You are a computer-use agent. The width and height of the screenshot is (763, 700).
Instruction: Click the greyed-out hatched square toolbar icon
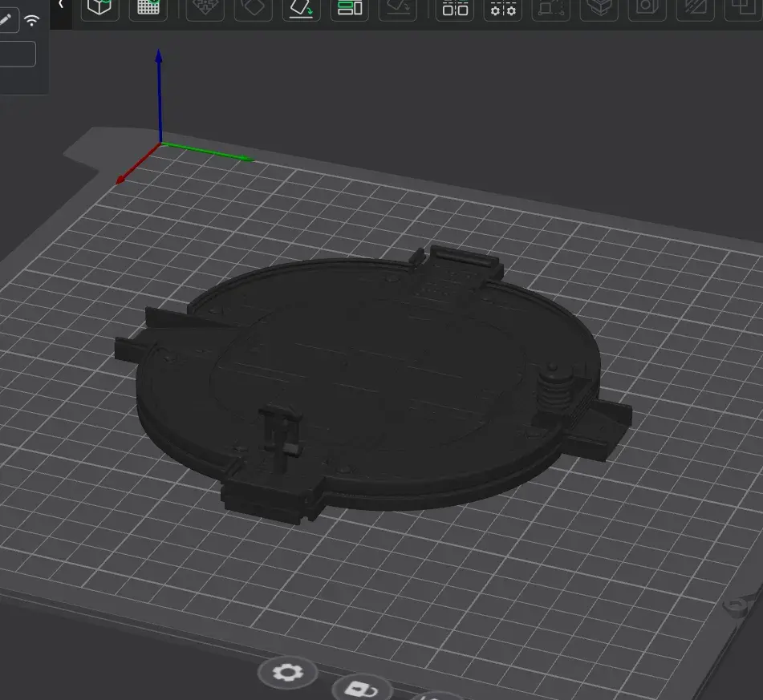[696, 7]
